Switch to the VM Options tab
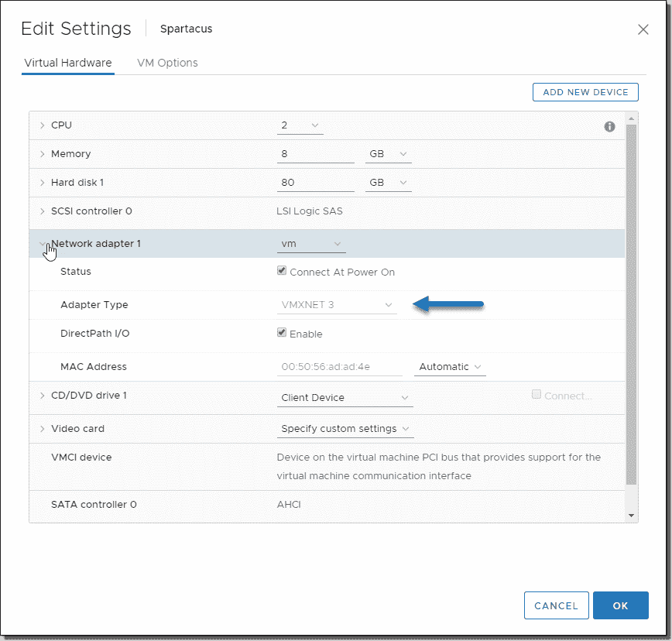 (x=167, y=63)
